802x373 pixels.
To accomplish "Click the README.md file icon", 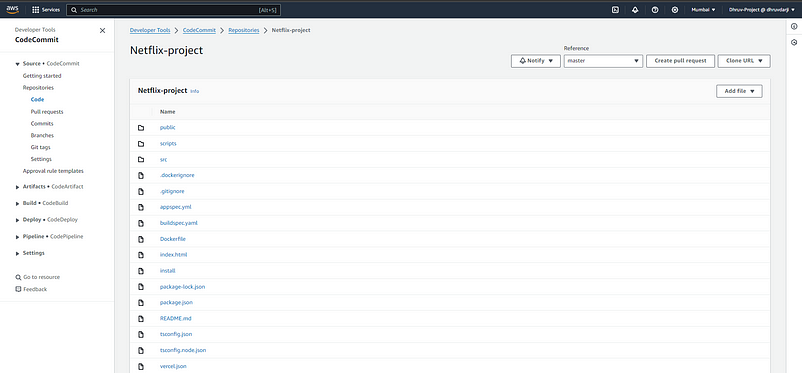I will pos(141,319).
